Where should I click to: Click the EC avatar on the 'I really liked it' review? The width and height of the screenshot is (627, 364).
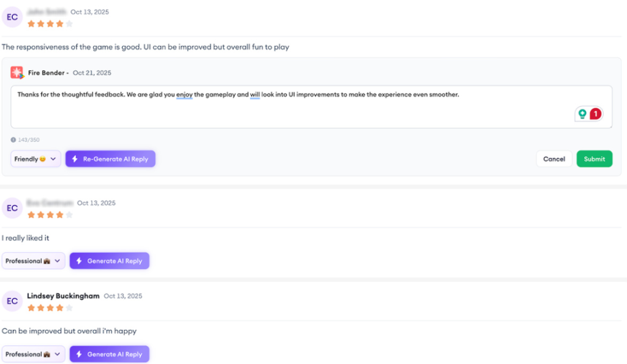tap(12, 208)
